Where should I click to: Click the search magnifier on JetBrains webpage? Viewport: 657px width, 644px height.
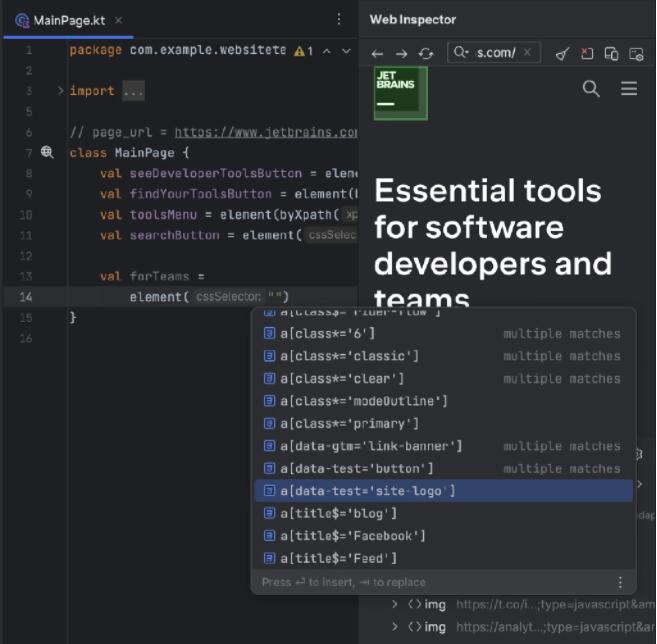click(x=591, y=89)
